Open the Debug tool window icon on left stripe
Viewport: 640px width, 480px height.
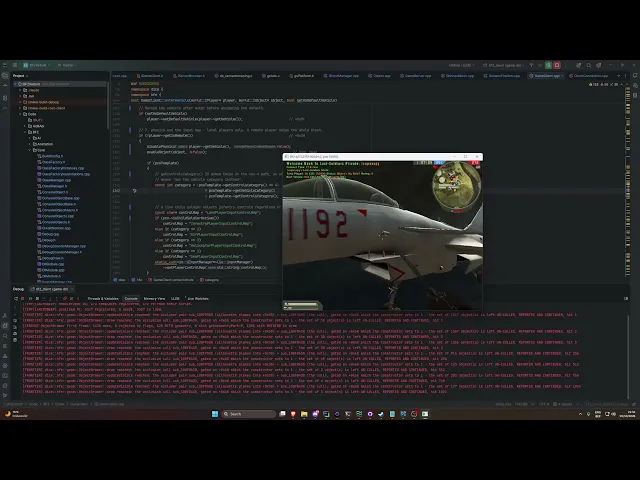(5, 326)
